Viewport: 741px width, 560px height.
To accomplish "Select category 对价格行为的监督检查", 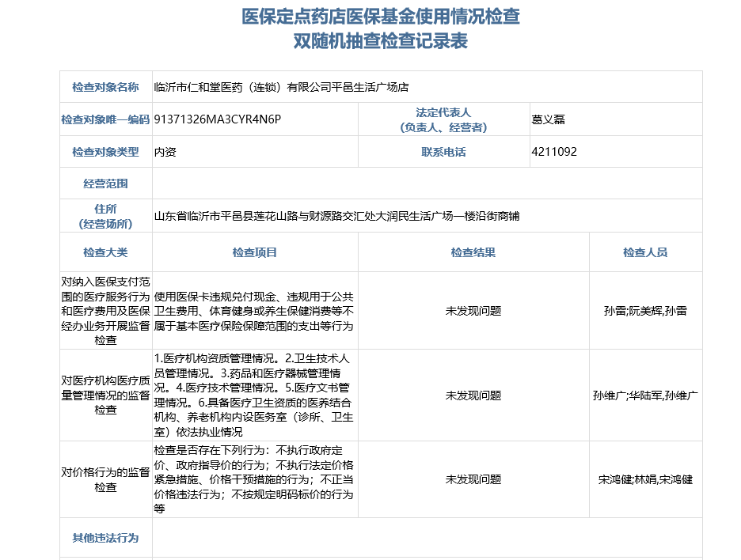I will pyautogui.click(x=105, y=479).
